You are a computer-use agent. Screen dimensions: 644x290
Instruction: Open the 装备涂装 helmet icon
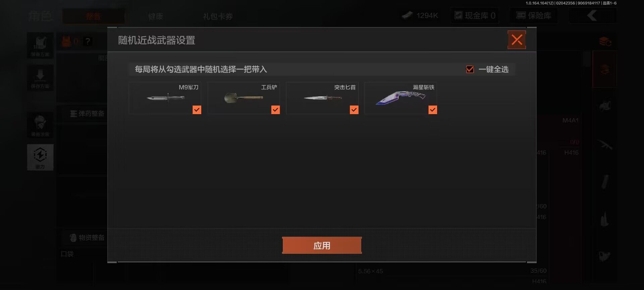click(40, 125)
